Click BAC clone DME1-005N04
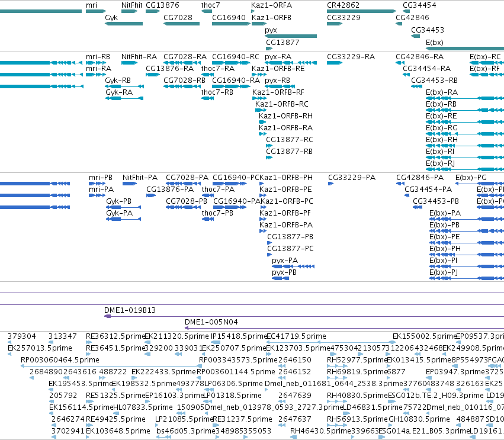 point(211,322)
